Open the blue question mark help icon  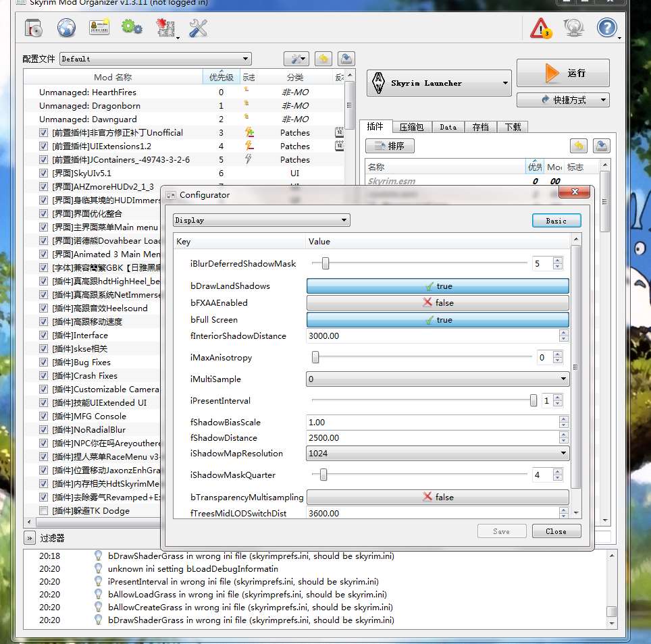point(606,28)
